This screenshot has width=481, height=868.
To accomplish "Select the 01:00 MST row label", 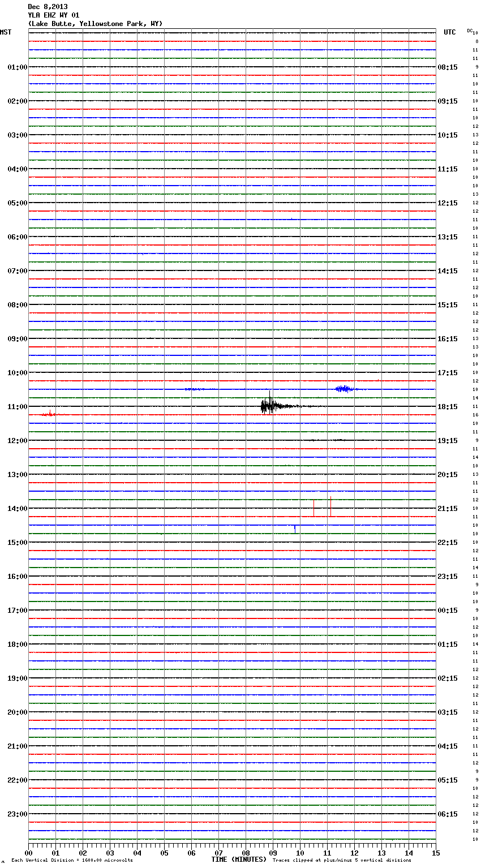I will click(x=17, y=67).
